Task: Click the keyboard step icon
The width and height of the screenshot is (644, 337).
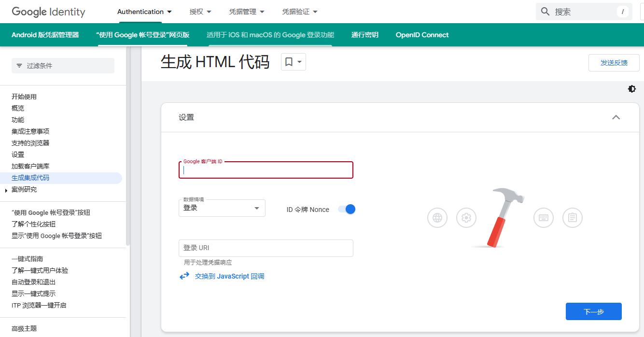Action: [544, 218]
